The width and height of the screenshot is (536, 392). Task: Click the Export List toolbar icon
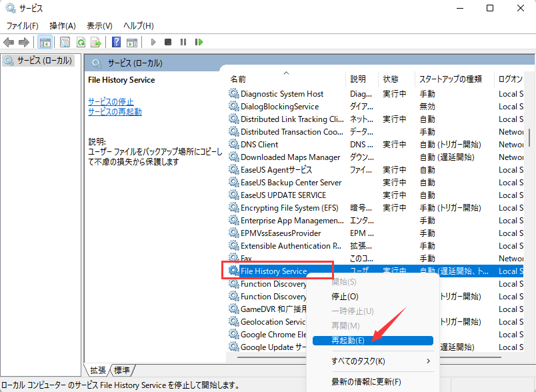[96, 42]
